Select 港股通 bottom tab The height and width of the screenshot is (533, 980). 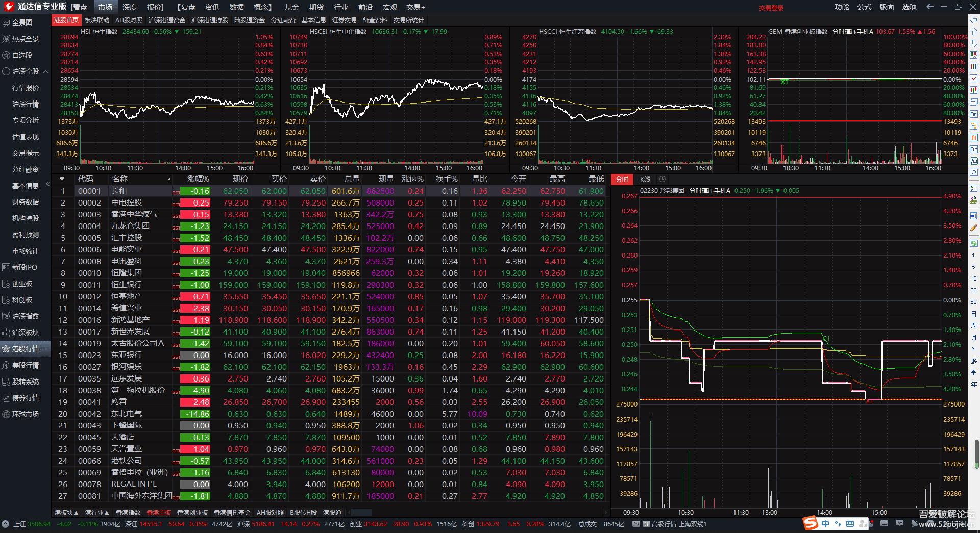point(332,512)
